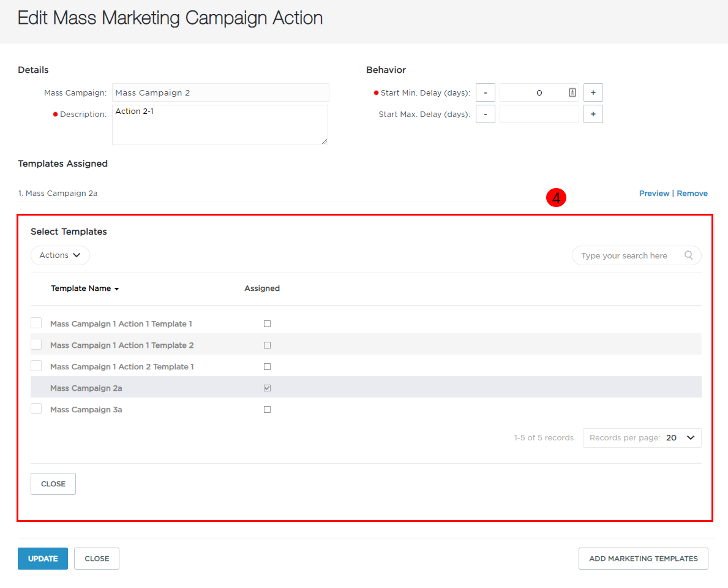This screenshot has width=728, height=588.
Task: Decrease Start Min. Delay with minus button
Action: click(485, 92)
